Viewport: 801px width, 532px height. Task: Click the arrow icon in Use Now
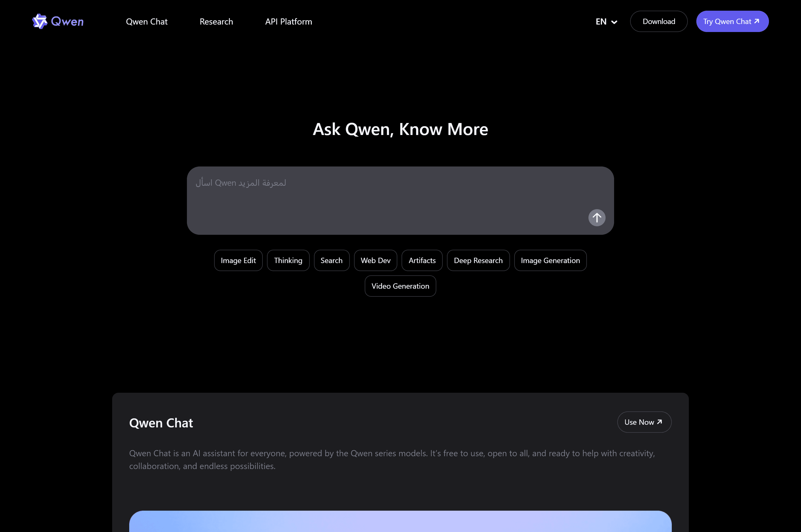click(x=659, y=422)
